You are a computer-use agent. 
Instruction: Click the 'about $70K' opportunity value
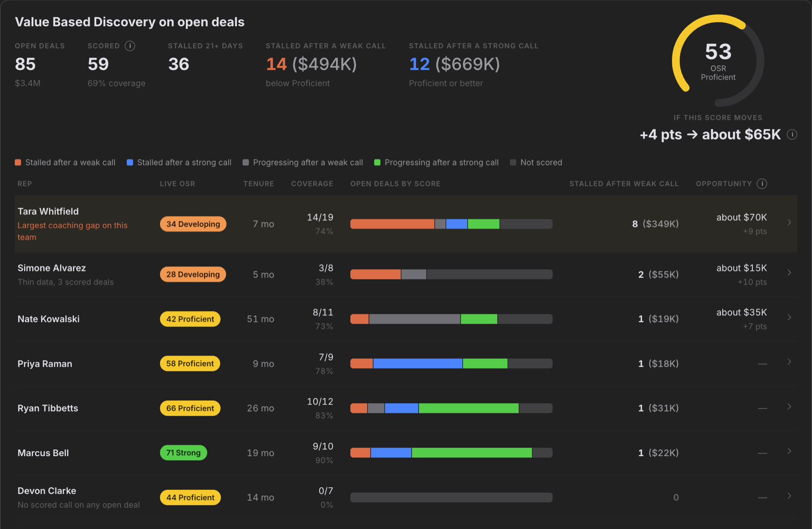click(742, 217)
